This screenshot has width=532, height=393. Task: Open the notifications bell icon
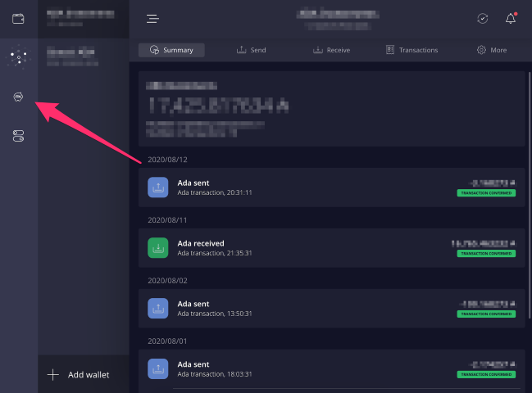tap(511, 18)
